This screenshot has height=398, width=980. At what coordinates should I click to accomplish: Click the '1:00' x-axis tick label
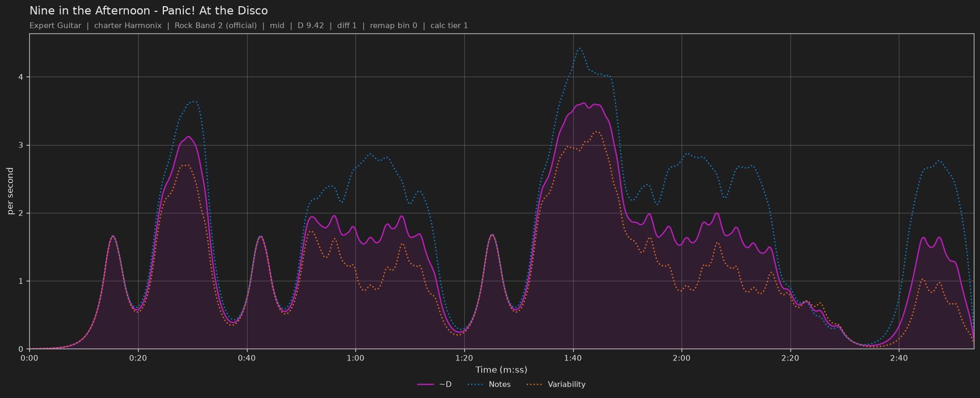[355, 358]
